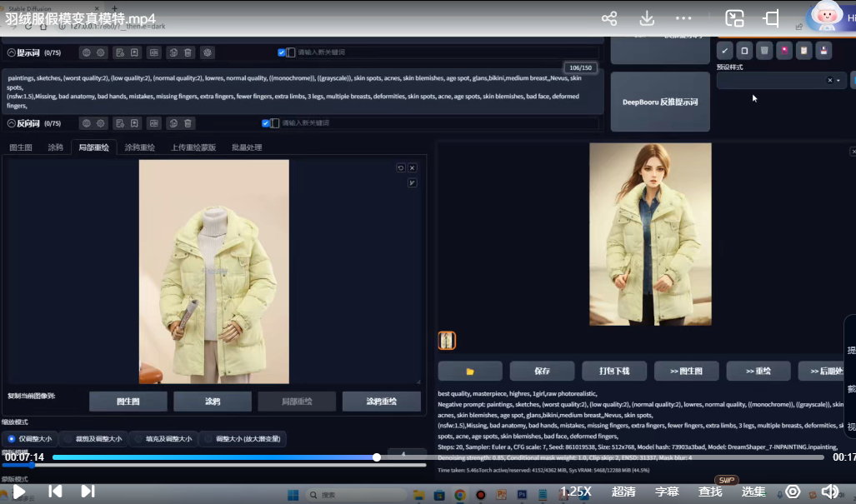This screenshot has width=856, height=504.
Task: Switch to the 涂鸦重绘 tab
Action: point(140,147)
